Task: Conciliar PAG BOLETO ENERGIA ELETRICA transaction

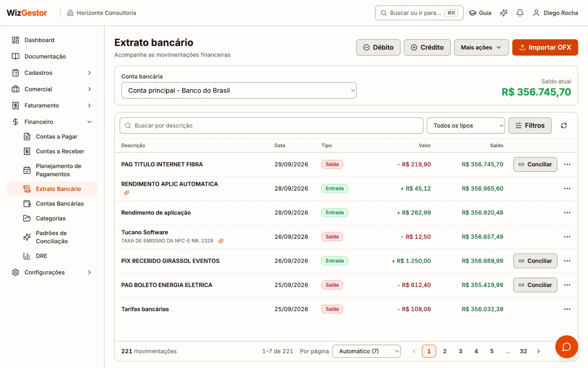Action: 535,285
